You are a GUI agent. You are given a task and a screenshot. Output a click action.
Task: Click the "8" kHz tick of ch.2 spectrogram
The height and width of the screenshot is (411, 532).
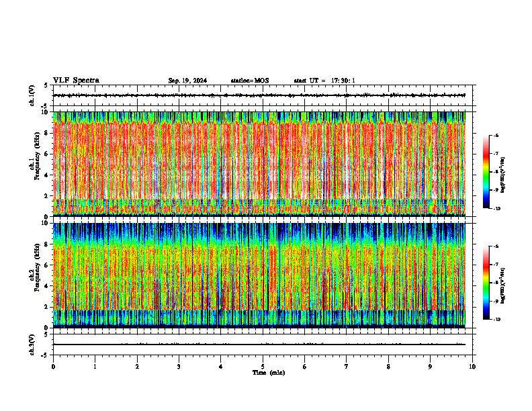click(46, 244)
